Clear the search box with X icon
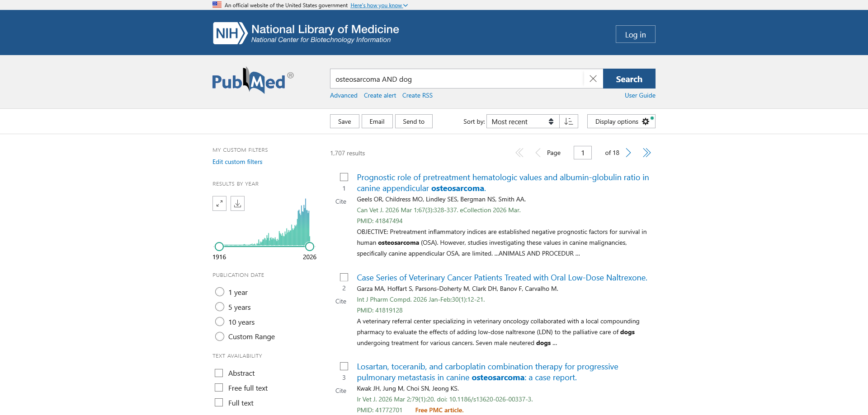This screenshot has height=415, width=868. click(x=593, y=79)
